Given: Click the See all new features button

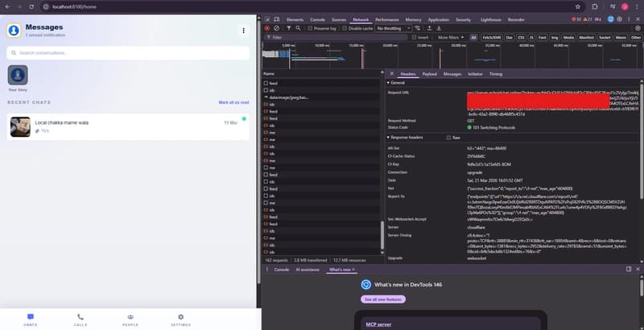Looking at the screenshot, I should coord(382,299).
